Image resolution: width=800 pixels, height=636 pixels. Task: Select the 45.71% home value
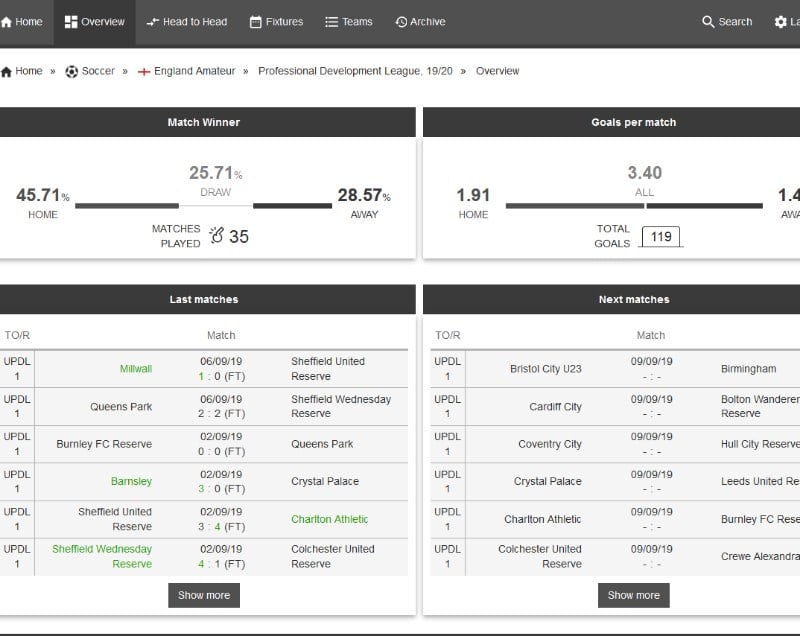[43, 195]
